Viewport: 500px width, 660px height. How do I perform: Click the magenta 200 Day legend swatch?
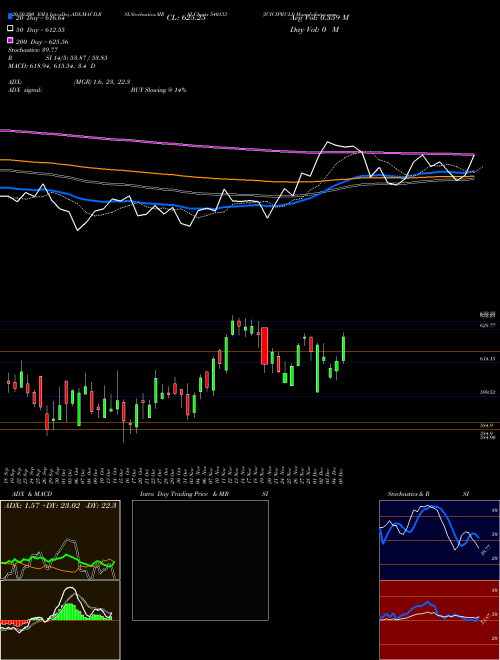click(10, 41)
